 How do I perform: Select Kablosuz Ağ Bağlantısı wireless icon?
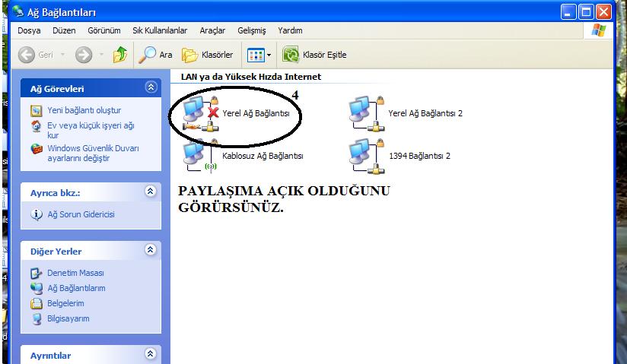(200, 156)
